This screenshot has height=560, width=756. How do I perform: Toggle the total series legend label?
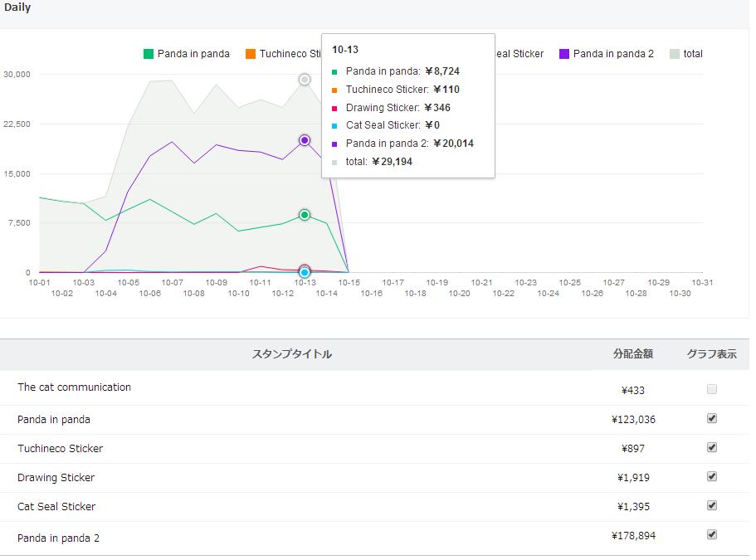(x=693, y=54)
